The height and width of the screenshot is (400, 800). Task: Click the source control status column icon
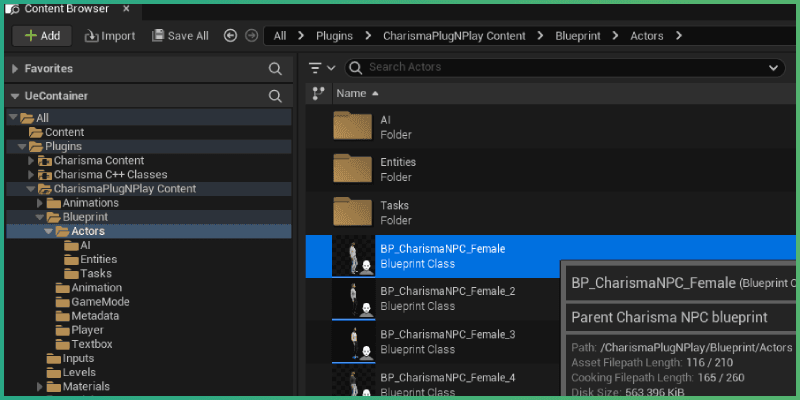click(318, 93)
